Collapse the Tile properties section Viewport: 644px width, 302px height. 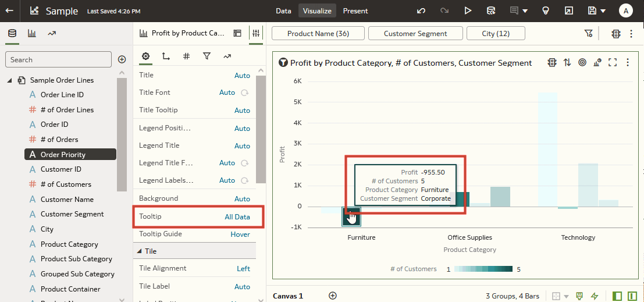pos(139,251)
